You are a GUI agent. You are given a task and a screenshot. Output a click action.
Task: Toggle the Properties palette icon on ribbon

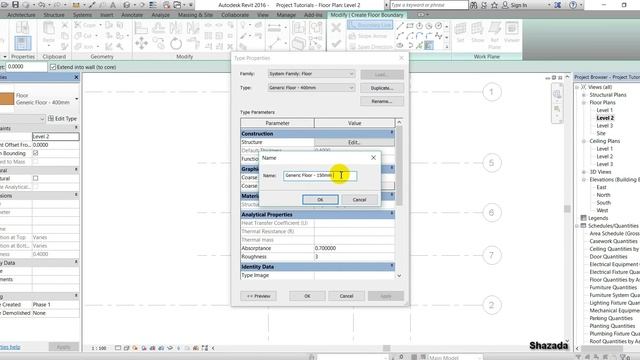(x=22, y=43)
